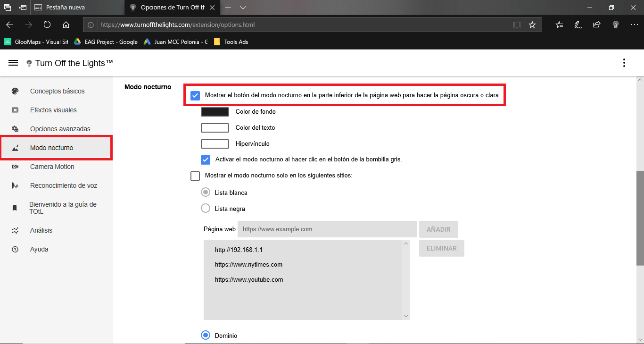Click site info icon in address bar
Screen dimensions: 644x344
91,25
